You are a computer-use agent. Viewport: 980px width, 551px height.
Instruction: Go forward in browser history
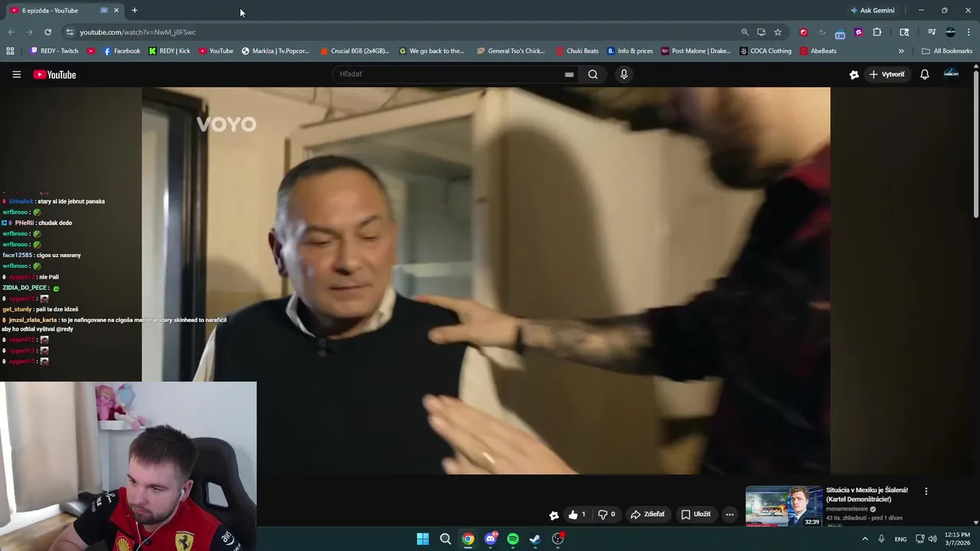tap(29, 32)
